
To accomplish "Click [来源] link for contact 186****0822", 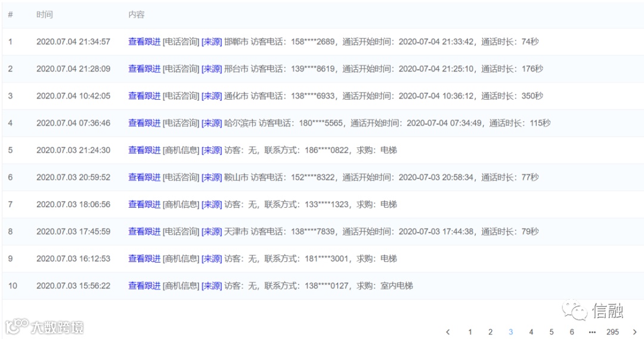I will click(x=212, y=150).
